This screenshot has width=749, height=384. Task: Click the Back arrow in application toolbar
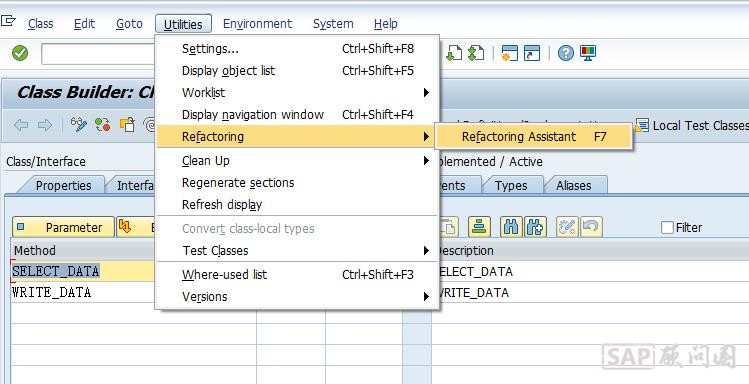point(21,125)
